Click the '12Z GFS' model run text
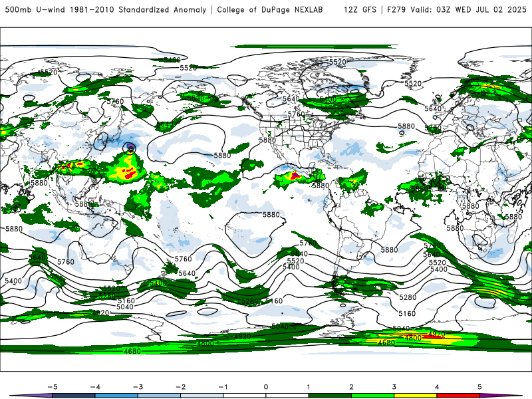The image size is (532, 399). coord(360,10)
